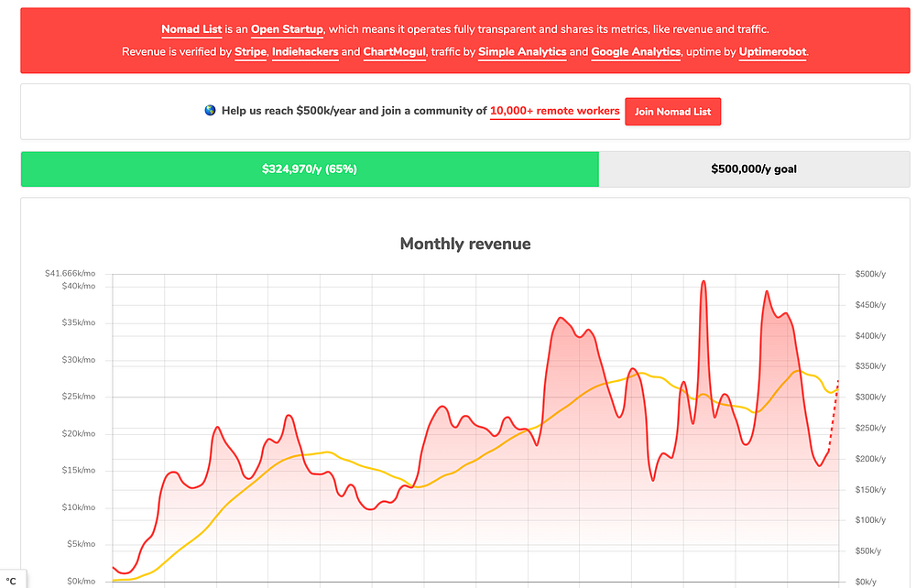Click the $450k/y right axis label

[x=870, y=305]
